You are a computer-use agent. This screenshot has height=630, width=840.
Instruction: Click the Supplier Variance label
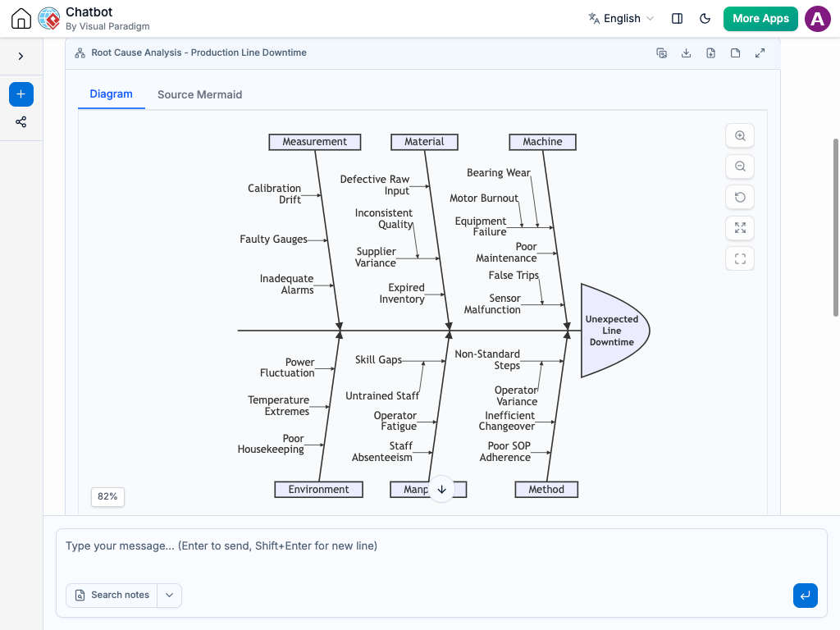click(x=376, y=258)
